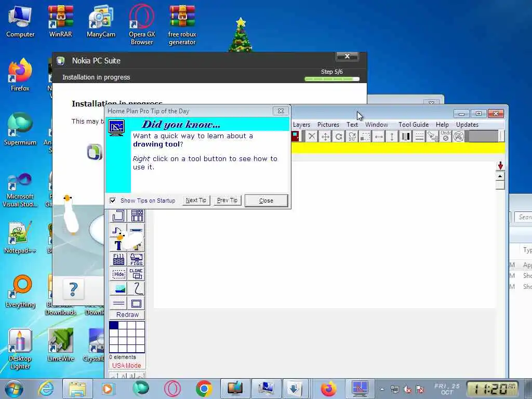The width and height of the screenshot is (532, 399).
Task: Click the Next Tip button
Action: (196, 200)
